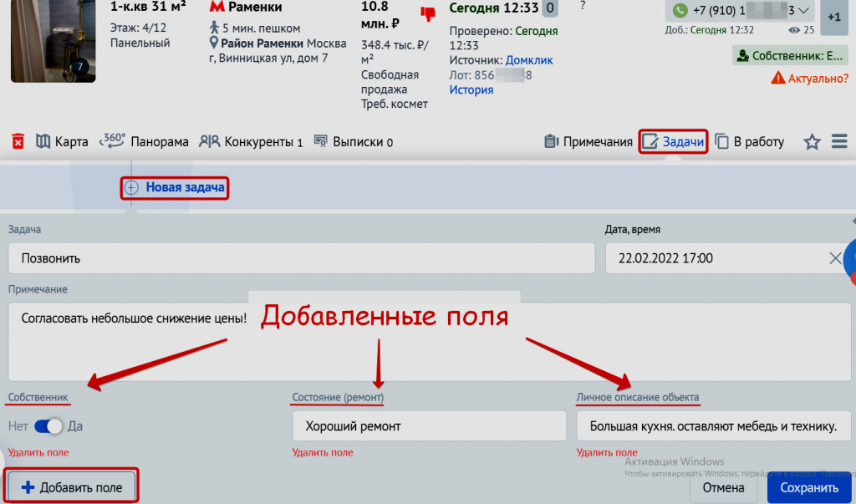Switch to the Задачи tab
856x504 pixels.
(x=673, y=142)
